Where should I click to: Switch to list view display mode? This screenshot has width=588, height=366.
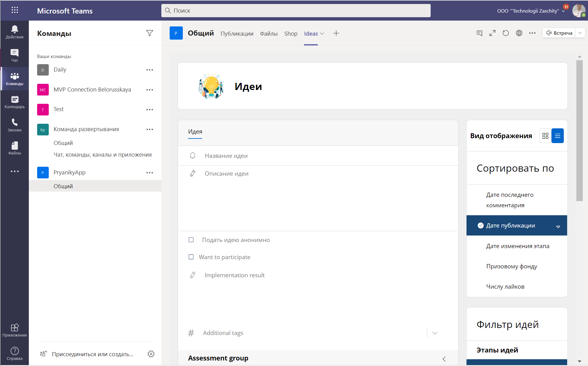click(x=558, y=136)
